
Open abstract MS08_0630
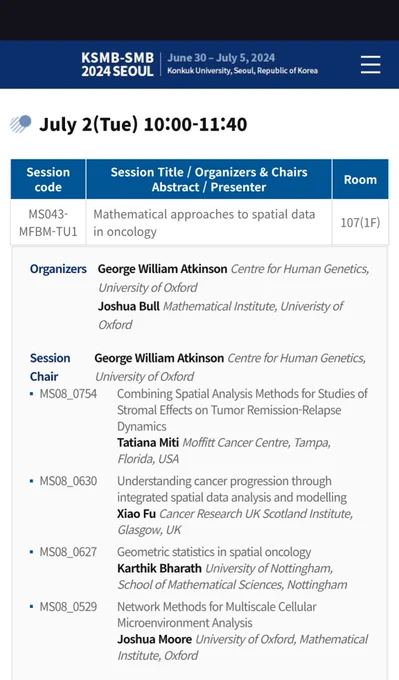tap(68, 481)
